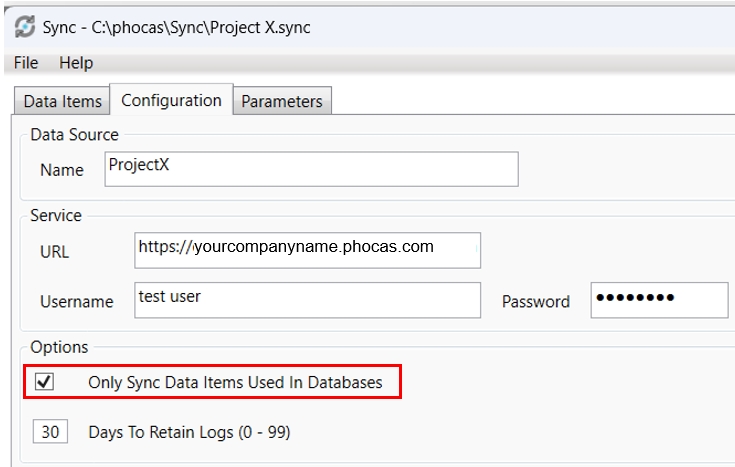This screenshot has width=735, height=467.
Task: Click the Days To Retain Logs number box
Action: tap(50, 431)
